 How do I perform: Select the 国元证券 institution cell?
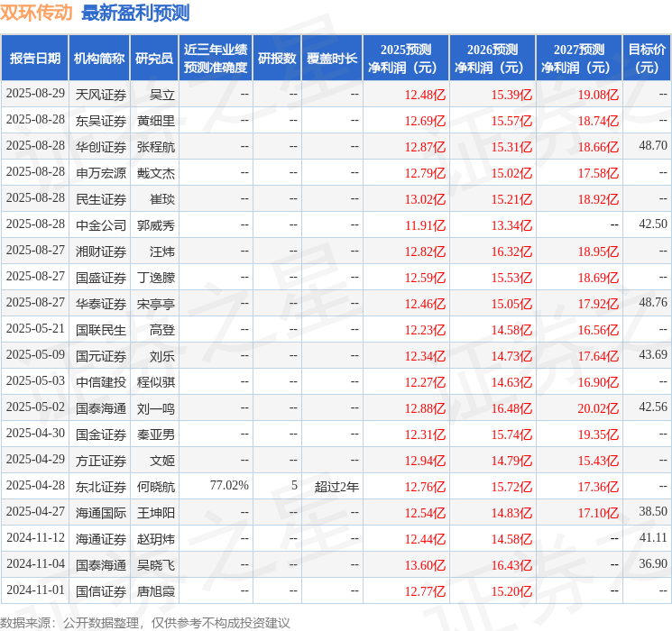101,356
